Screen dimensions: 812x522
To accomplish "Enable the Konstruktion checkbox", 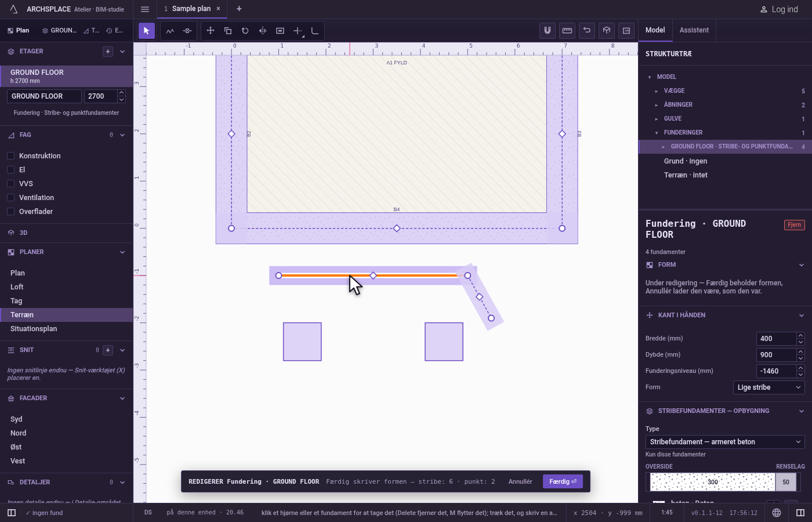I will tap(10, 155).
